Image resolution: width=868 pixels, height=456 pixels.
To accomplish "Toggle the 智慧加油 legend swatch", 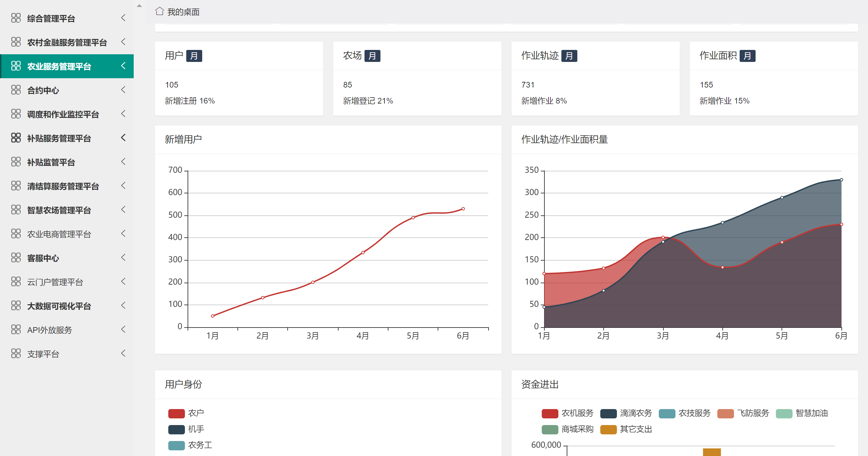I will [x=784, y=413].
